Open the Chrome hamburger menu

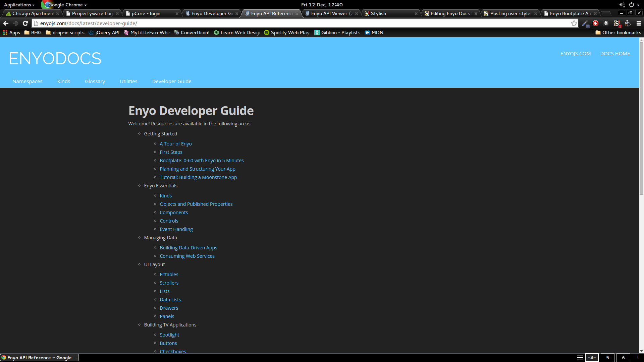639,23
